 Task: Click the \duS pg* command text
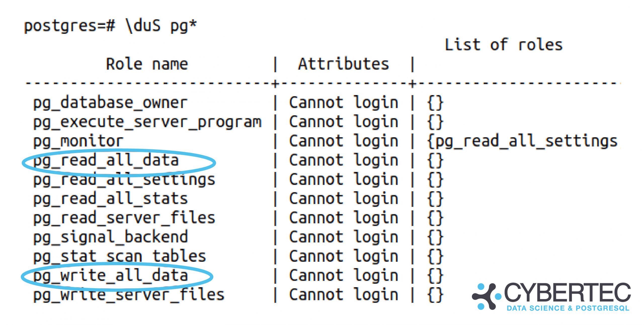(161, 26)
